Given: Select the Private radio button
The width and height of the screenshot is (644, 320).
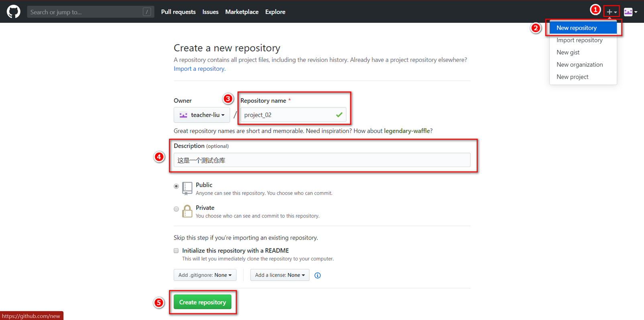Looking at the screenshot, I should tap(176, 209).
